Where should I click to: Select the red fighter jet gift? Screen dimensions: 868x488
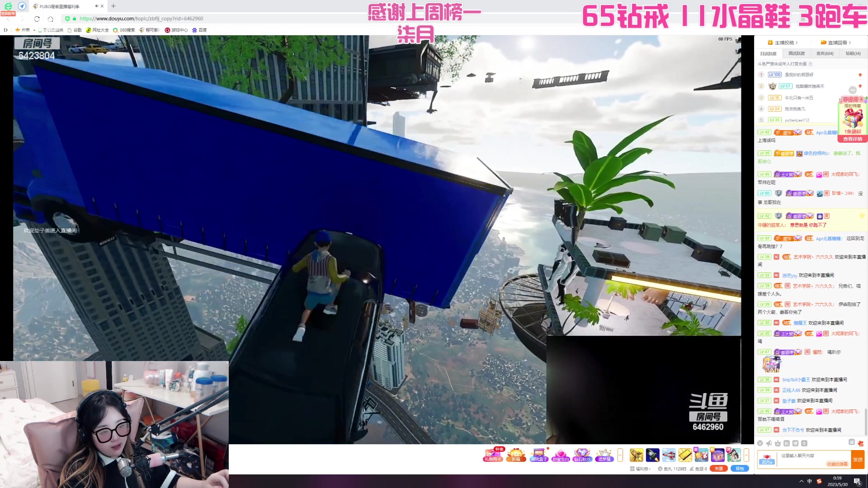point(670,455)
